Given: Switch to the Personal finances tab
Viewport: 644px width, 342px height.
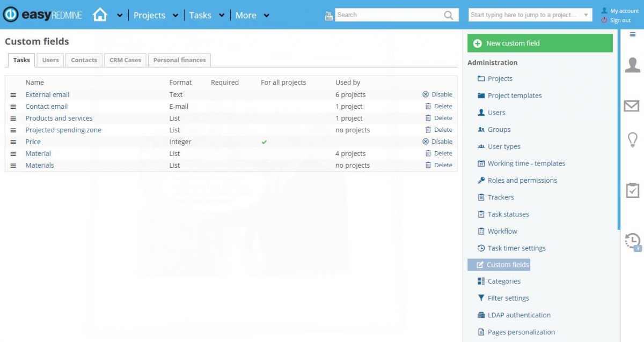Looking at the screenshot, I should point(179,60).
